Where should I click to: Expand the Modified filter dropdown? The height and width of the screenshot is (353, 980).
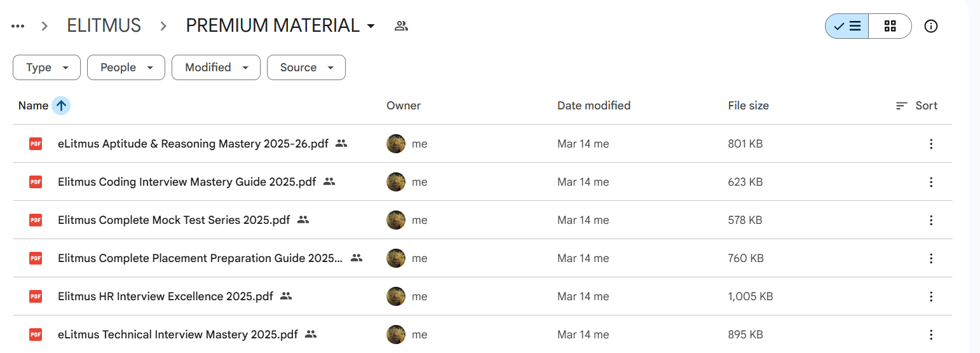point(216,67)
